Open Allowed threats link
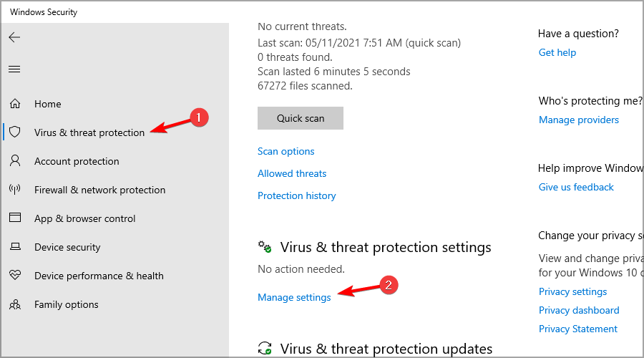The height and width of the screenshot is (358, 644). point(291,173)
